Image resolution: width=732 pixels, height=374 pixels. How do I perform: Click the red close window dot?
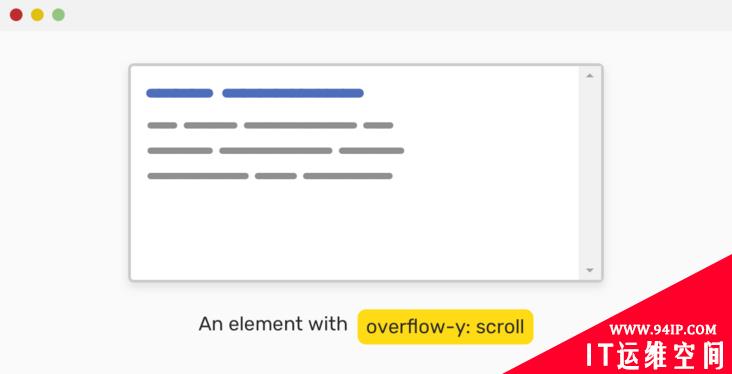pyautogui.click(x=16, y=15)
